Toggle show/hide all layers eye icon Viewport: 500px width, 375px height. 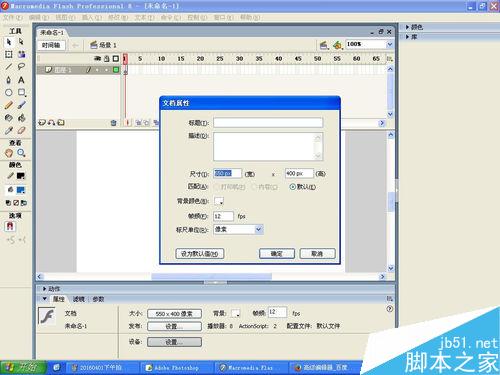click(x=97, y=59)
